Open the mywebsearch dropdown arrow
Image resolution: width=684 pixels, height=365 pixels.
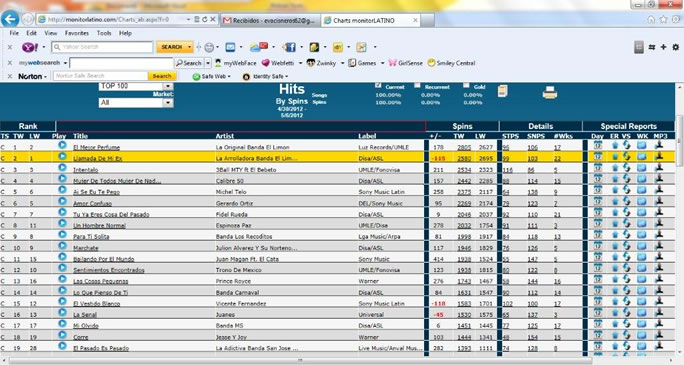[x=65, y=63]
